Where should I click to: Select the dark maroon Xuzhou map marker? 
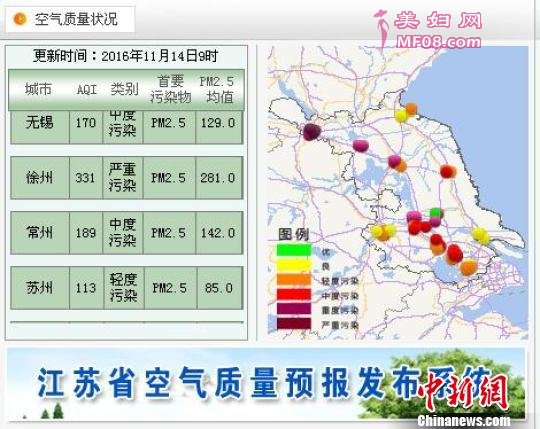coord(312,132)
